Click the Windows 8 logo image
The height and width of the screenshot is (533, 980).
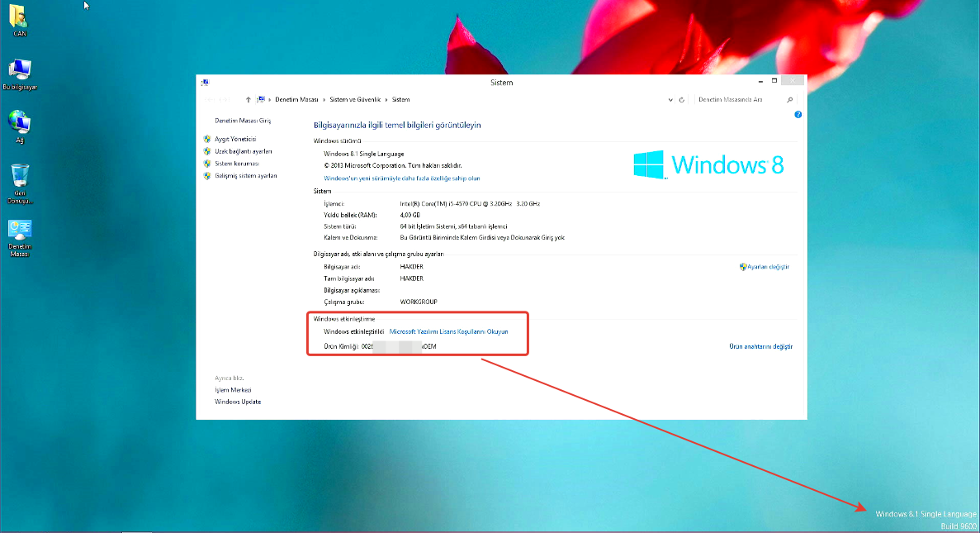tap(708, 164)
